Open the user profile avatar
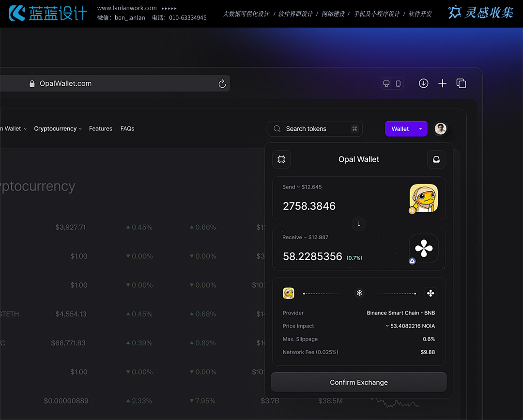Screen dimensions: 523x420 point(440,129)
